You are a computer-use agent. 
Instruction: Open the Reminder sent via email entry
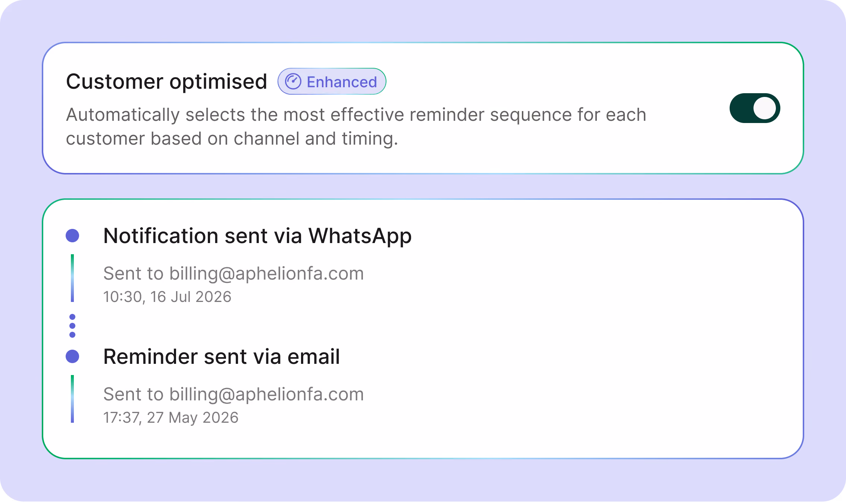tap(222, 357)
